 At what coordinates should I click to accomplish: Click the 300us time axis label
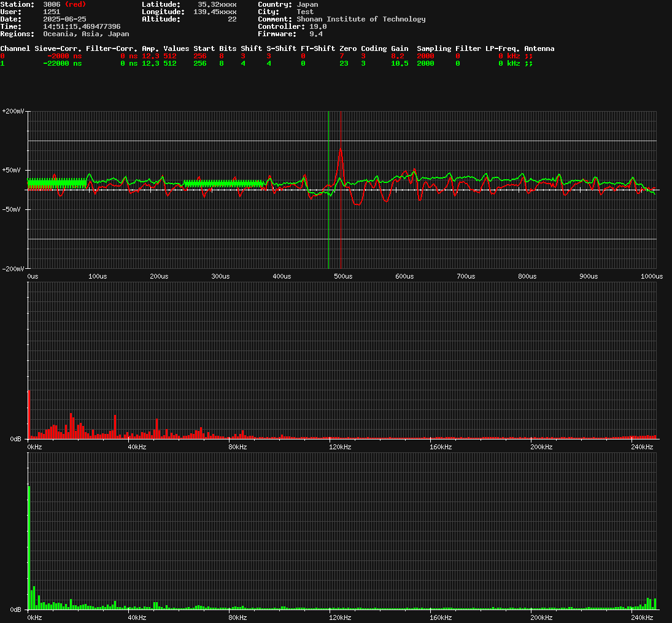click(x=220, y=276)
